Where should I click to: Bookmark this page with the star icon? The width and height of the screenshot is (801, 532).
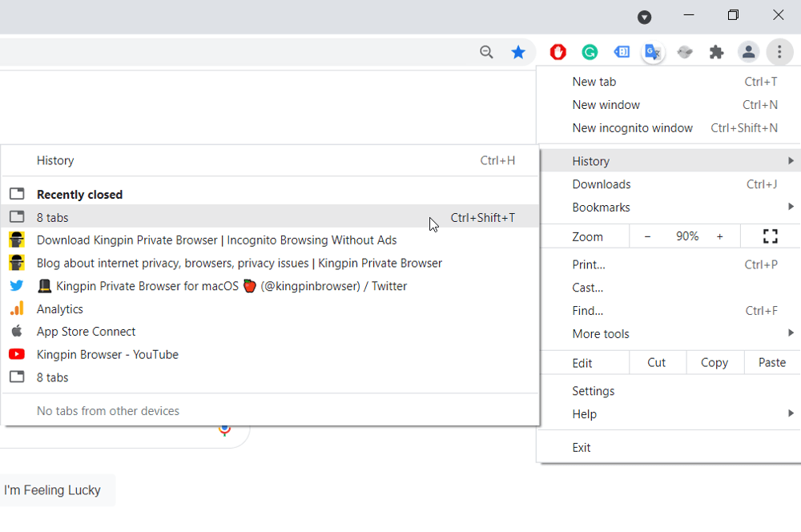(518, 51)
